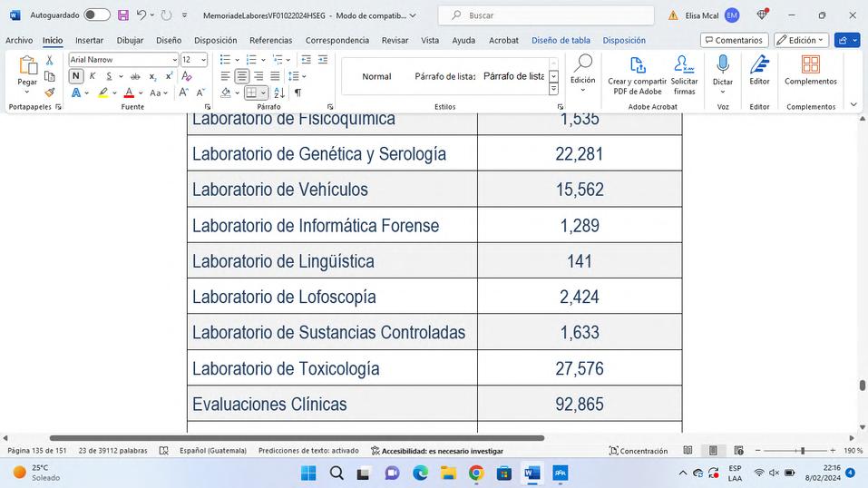Open the Arial Narrow font name dropdown
Viewport: 868px width, 488px height.
(x=175, y=60)
